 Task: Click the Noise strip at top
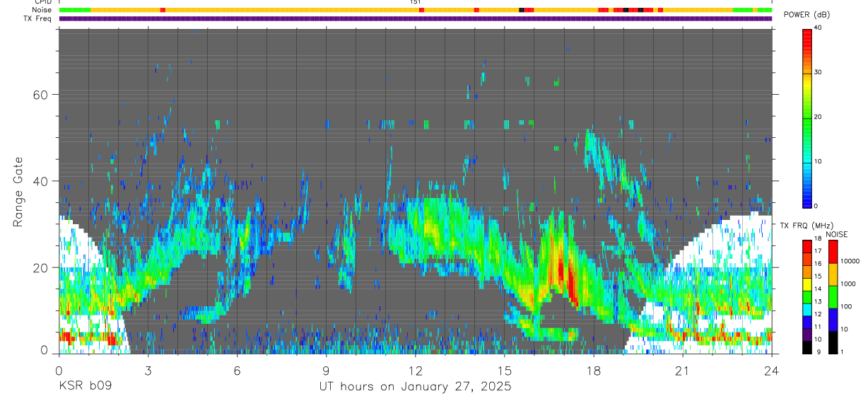coord(416,10)
